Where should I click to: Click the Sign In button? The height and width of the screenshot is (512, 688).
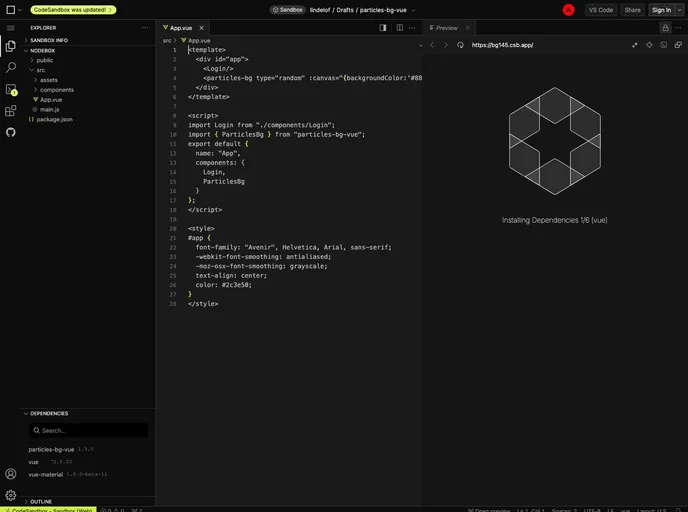tap(661, 10)
